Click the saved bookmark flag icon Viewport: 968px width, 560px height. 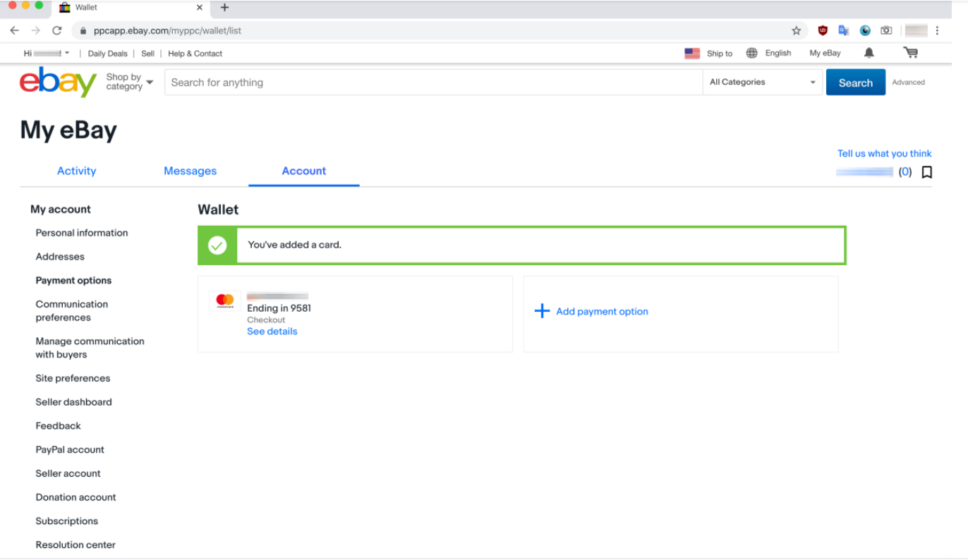(x=927, y=171)
